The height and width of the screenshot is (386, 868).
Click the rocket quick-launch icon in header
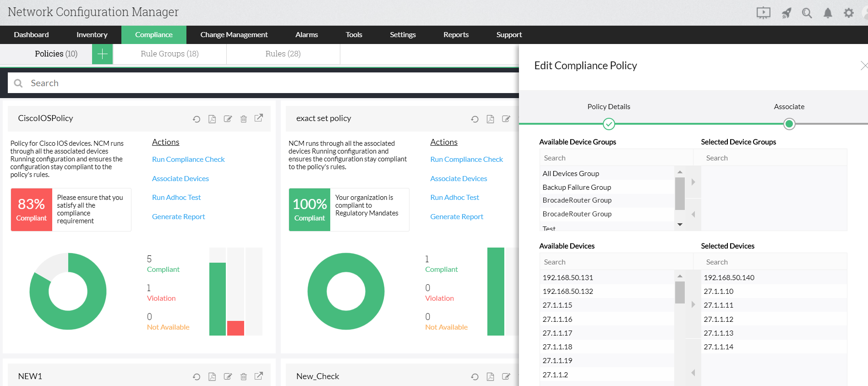pos(786,13)
